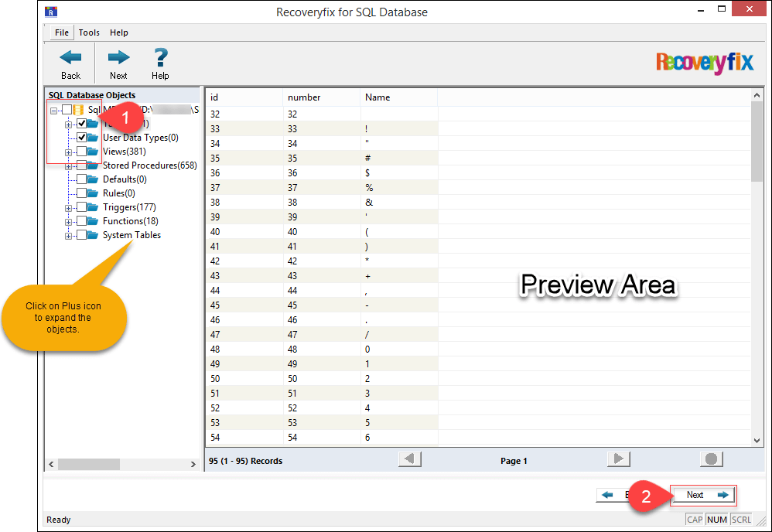Click the '&' Name cell in row 38

(399, 203)
